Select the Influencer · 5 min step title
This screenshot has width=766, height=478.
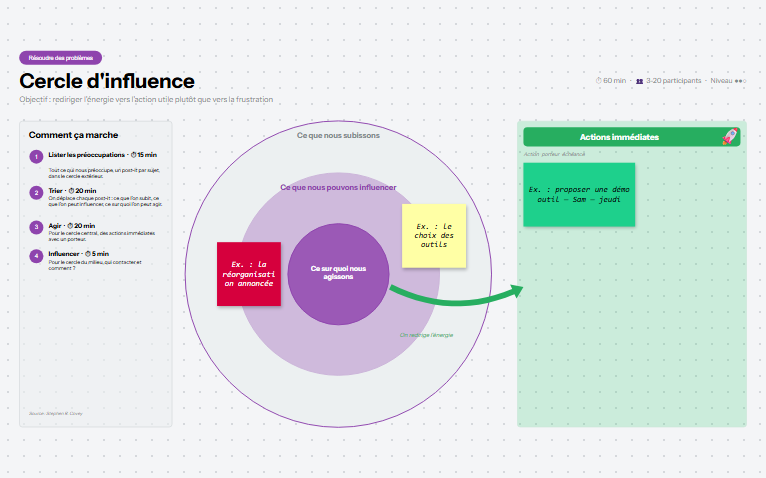coord(79,254)
